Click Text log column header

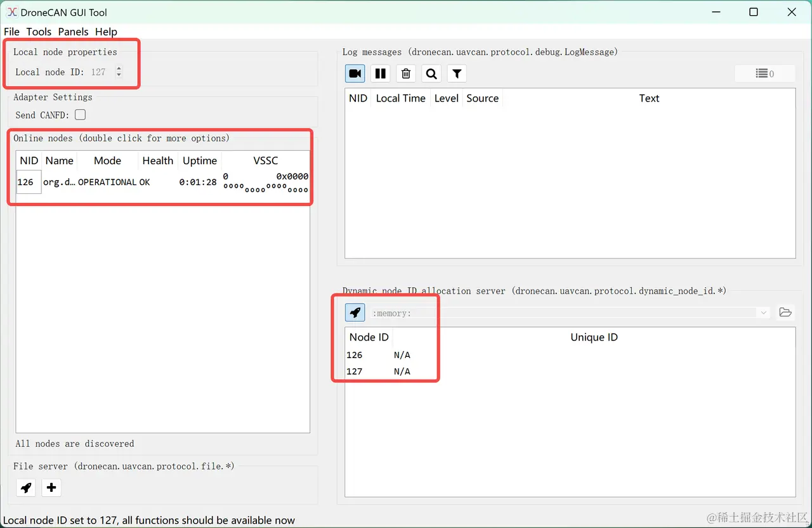point(649,98)
